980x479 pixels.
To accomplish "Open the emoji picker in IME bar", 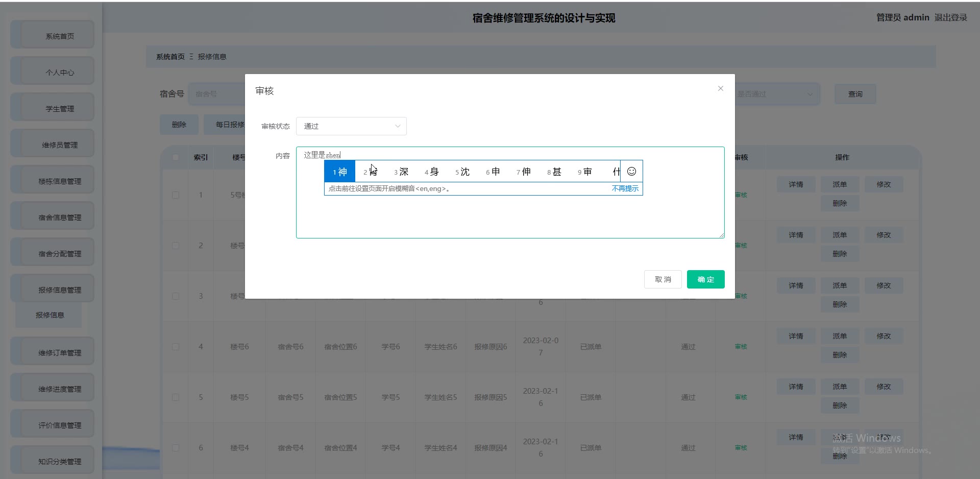I will coord(631,172).
